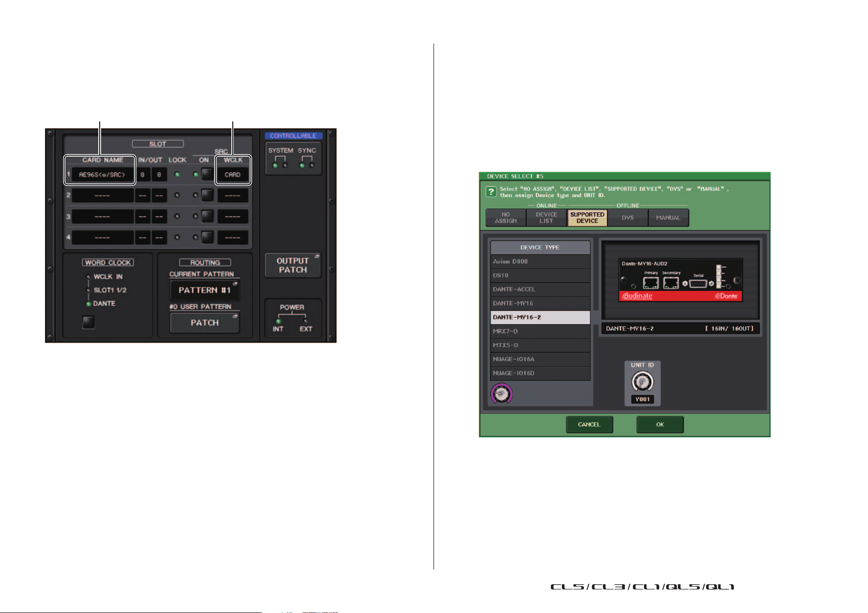
Task: Click the WCLK IN clock source indicator
Action: (89, 277)
